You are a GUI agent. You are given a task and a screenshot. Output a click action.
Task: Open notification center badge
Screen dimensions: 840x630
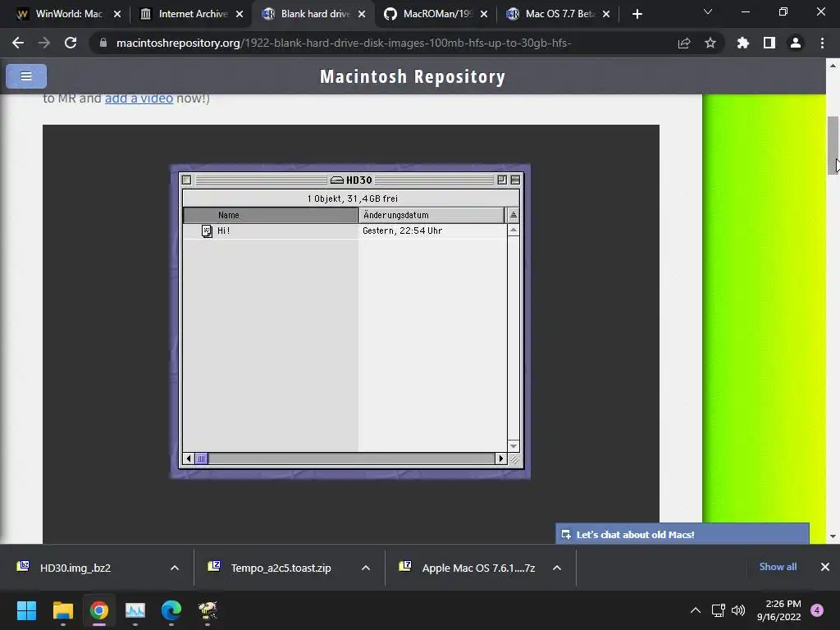pyautogui.click(x=817, y=610)
